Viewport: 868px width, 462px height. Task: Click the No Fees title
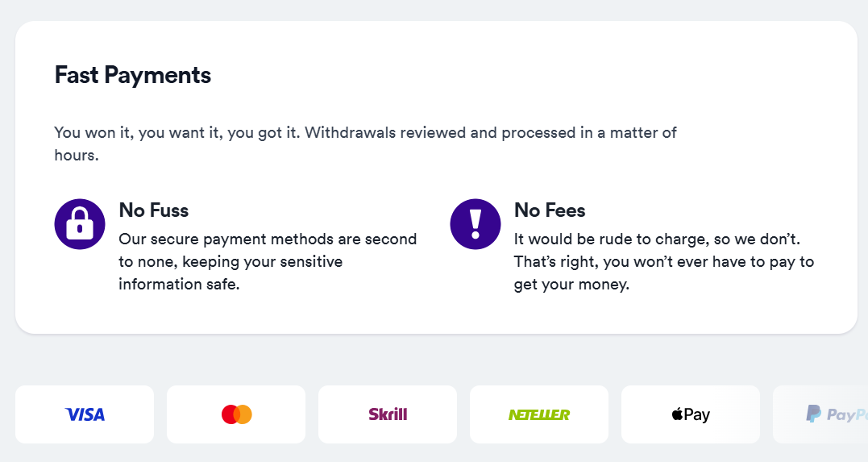coord(550,210)
